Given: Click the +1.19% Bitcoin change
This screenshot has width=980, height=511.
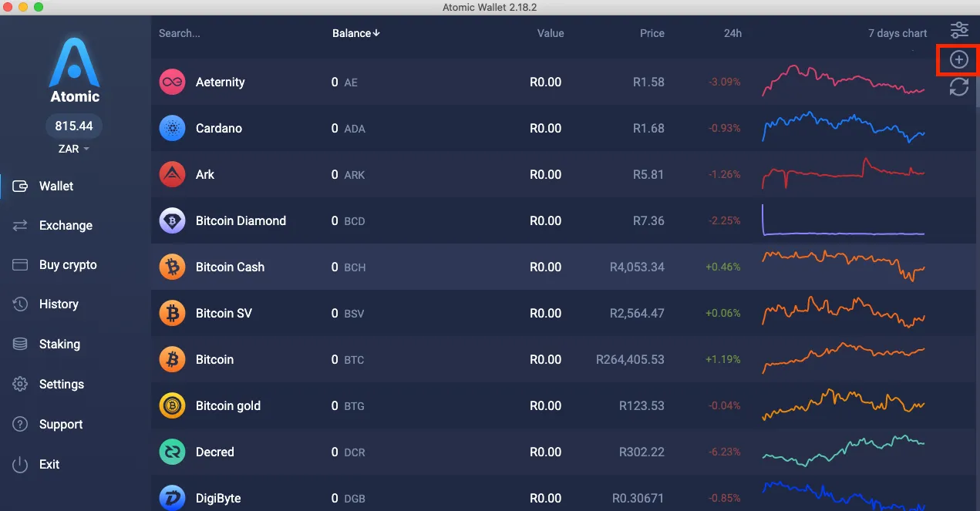Looking at the screenshot, I should (722, 359).
